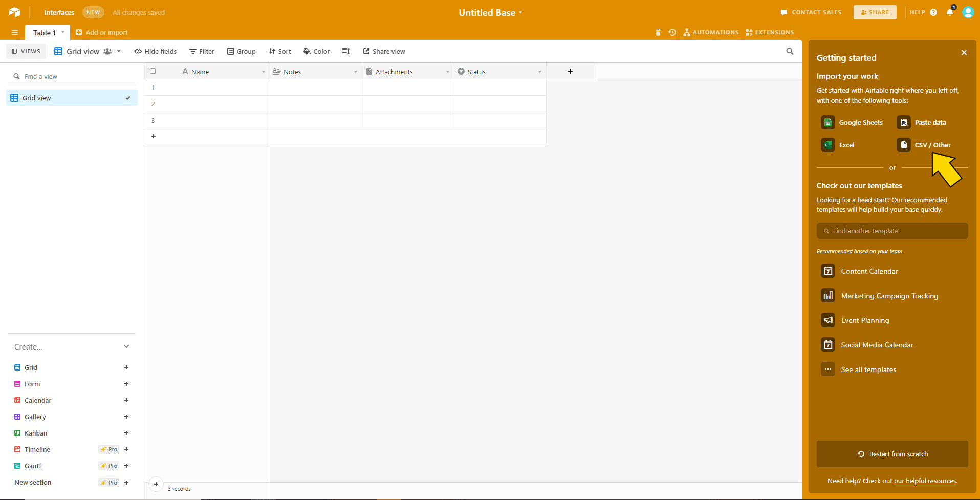The height and width of the screenshot is (500, 980).
Task: Open Marketing Campaign Tracking template
Action: [x=880, y=296]
